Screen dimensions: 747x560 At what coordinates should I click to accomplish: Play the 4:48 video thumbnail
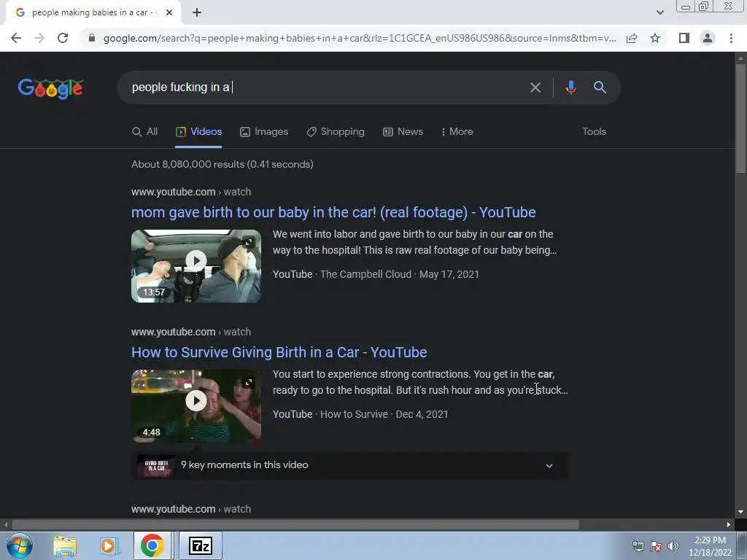196,400
